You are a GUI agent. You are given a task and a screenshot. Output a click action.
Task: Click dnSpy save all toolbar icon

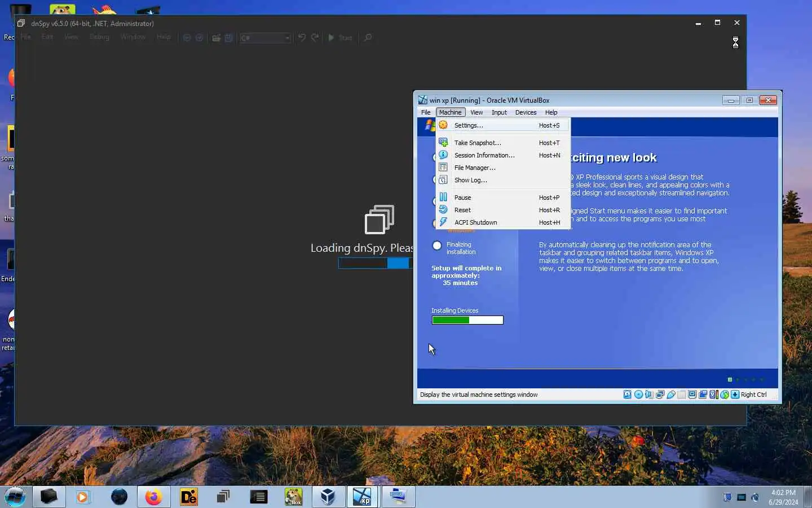[229, 38]
